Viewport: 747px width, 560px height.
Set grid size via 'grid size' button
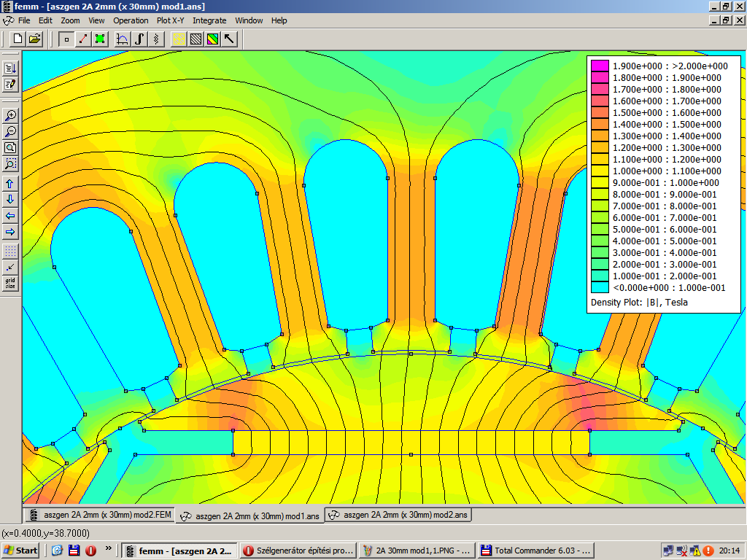[10, 284]
